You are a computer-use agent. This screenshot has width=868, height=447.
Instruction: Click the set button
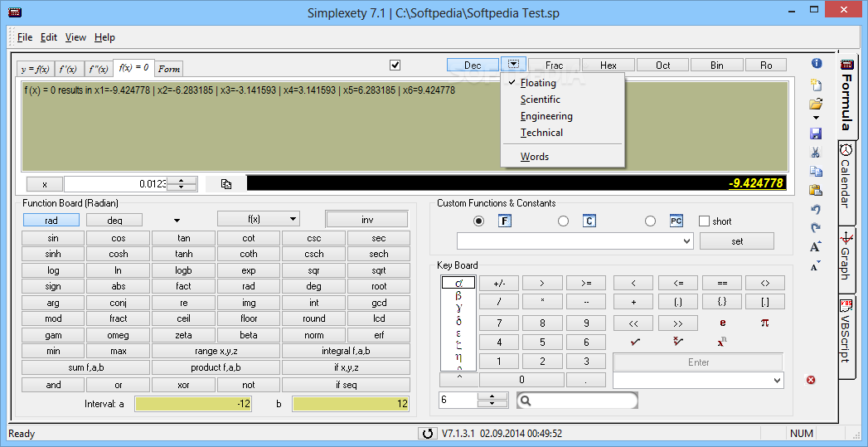pyautogui.click(x=737, y=241)
